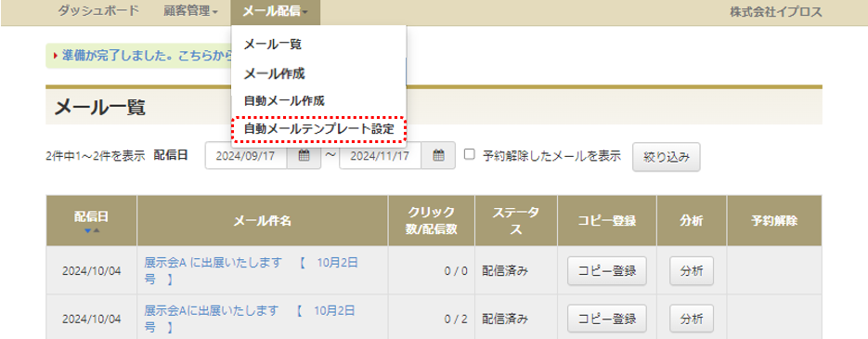Choose 自動メール作成 menu entry
Image resolution: width=868 pixels, height=339 pixels.
284,101
